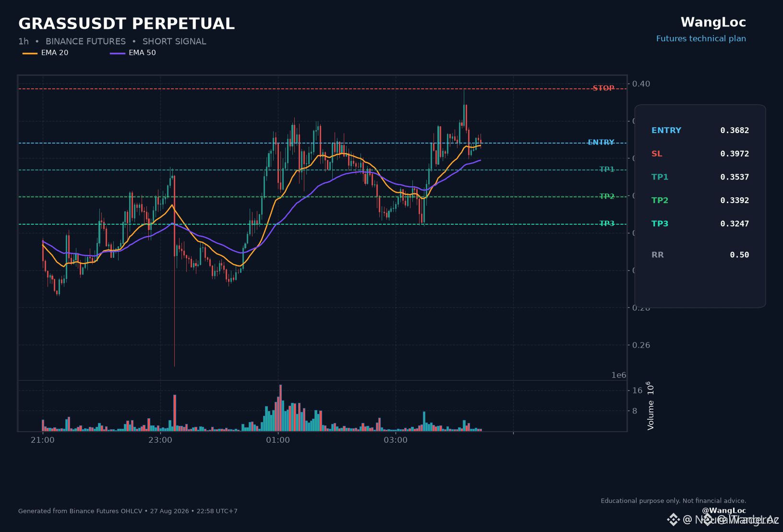Image resolution: width=783 pixels, height=532 pixels.
Task: Click the TP2 label in the plan panel
Action: [x=660, y=201]
